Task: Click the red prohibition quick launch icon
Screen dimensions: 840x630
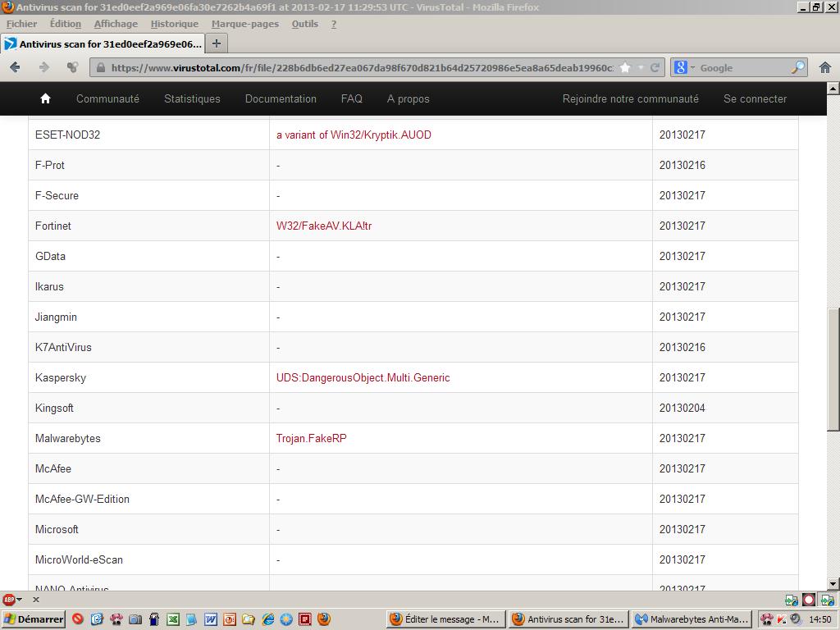Action: point(78,619)
